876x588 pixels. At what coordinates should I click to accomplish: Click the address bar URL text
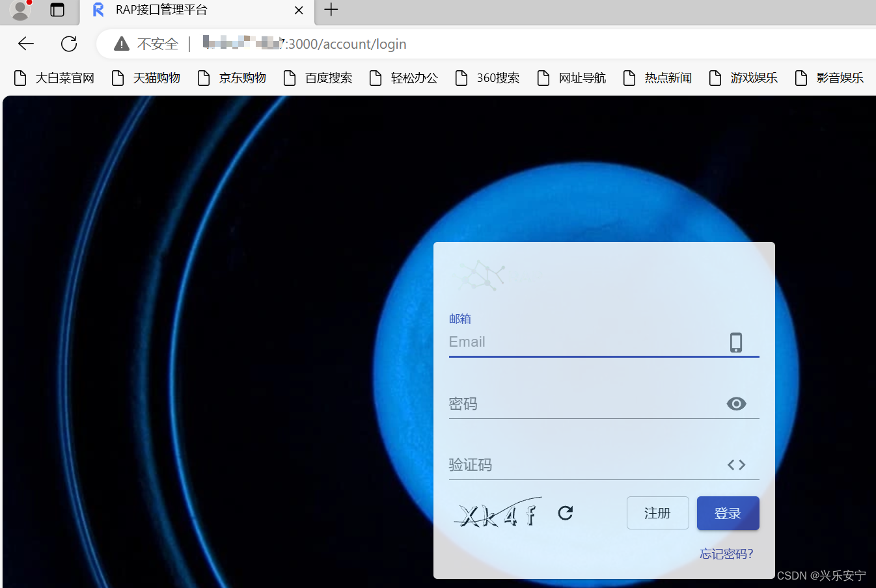pyautogui.click(x=305, y=44)
